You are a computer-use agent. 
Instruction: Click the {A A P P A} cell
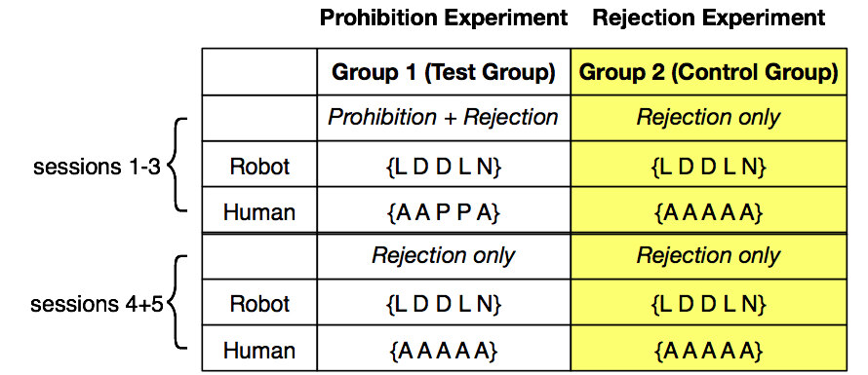[x=444, y=213]
